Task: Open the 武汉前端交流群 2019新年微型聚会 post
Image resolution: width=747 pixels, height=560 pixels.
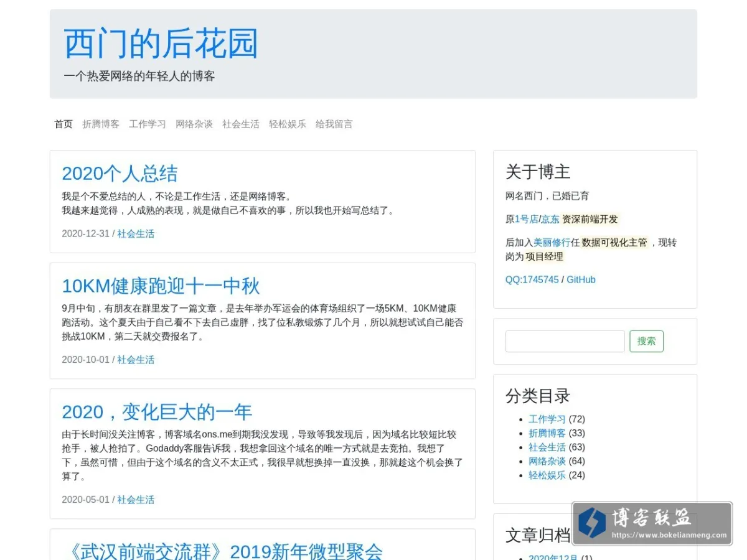Action: pos(222,551)
